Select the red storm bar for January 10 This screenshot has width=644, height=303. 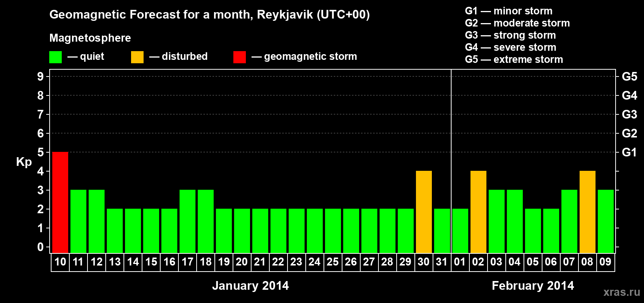point(60,202)
